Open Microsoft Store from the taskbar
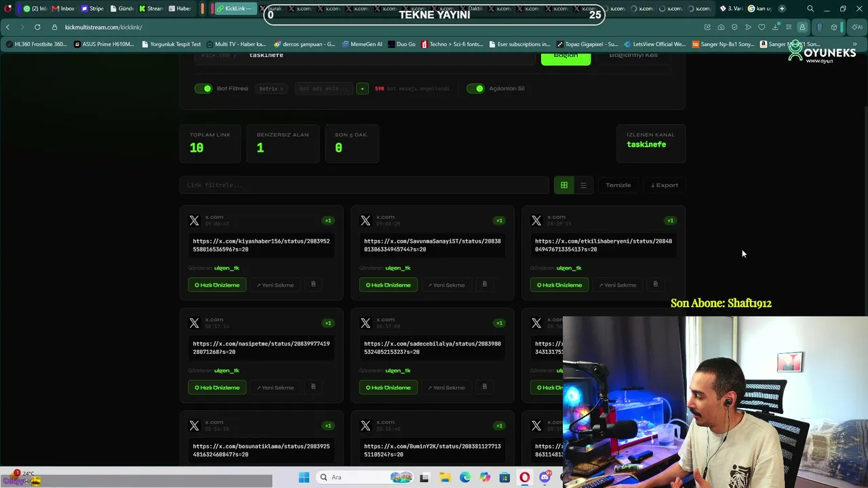Screen dimensions: 868x488 (505, 477)
